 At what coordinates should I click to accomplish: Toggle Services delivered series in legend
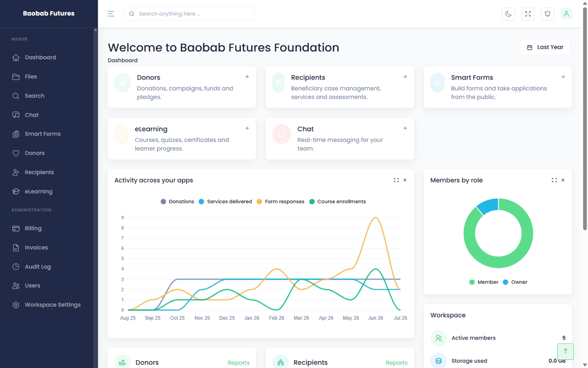(225, 202)
